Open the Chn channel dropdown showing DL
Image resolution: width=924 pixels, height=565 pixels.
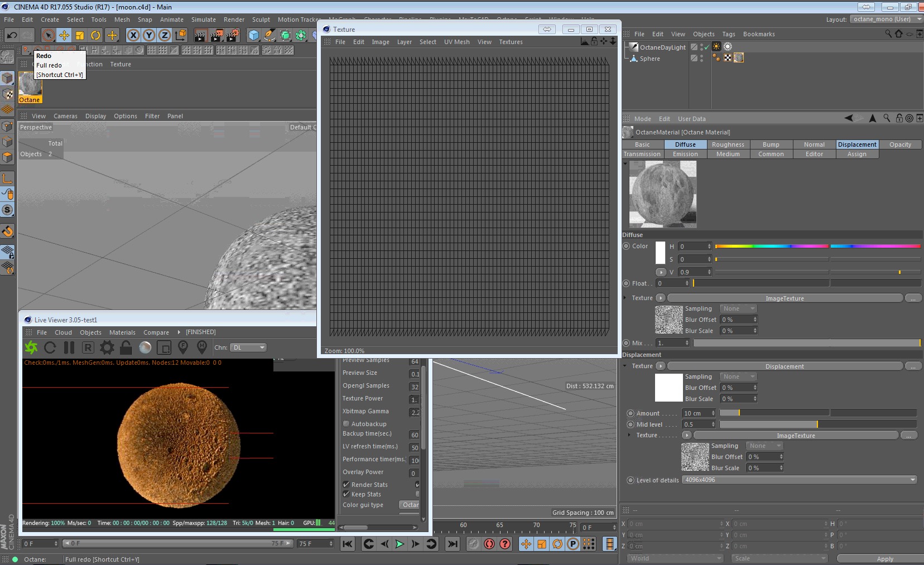248,347
